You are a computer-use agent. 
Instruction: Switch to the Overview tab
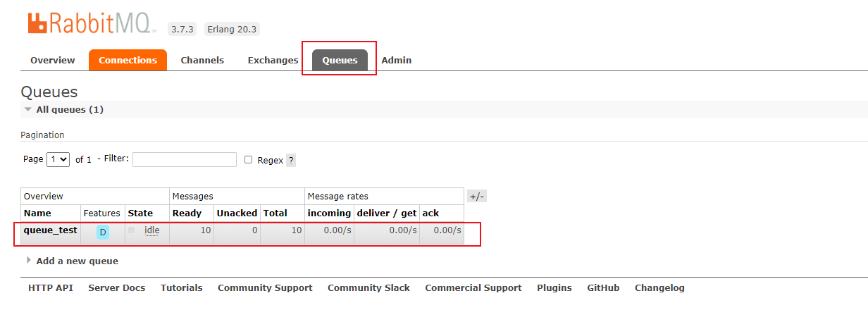53,61
